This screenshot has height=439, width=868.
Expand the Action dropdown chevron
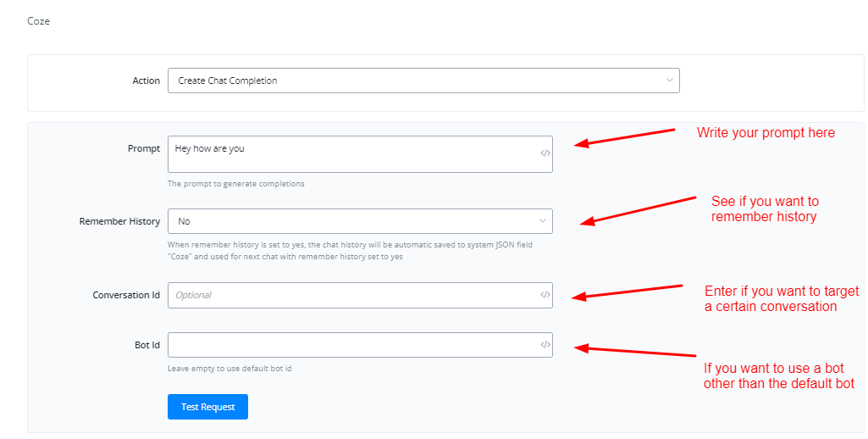click(x=669, y=81)
